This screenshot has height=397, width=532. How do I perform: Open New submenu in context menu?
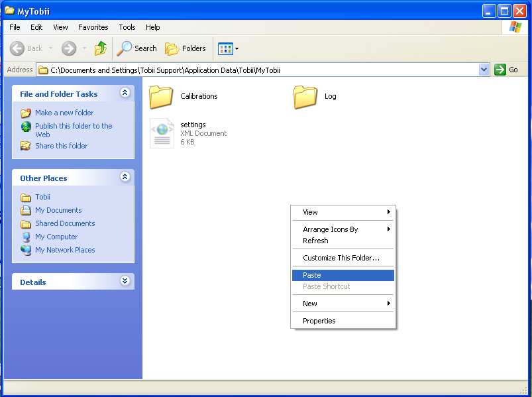point(343,304)
